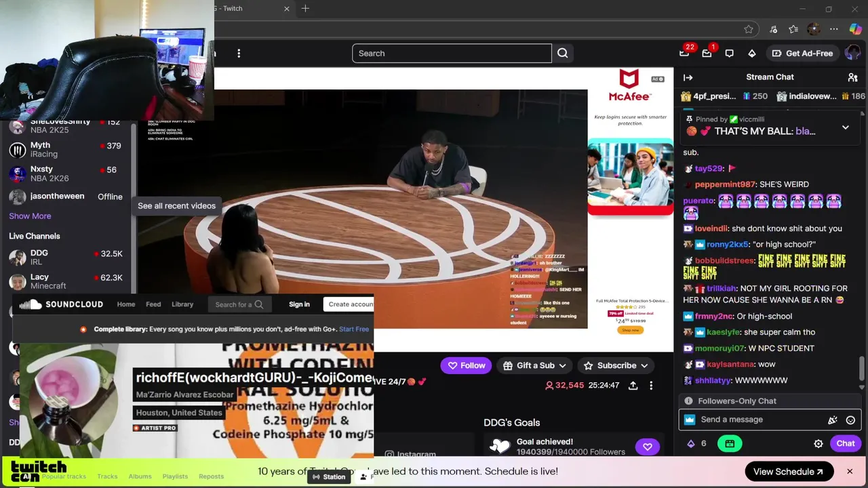Click the Get Bits diamond icon in top bar
Viewport: 868px width, 488px height.
(751, 53)
